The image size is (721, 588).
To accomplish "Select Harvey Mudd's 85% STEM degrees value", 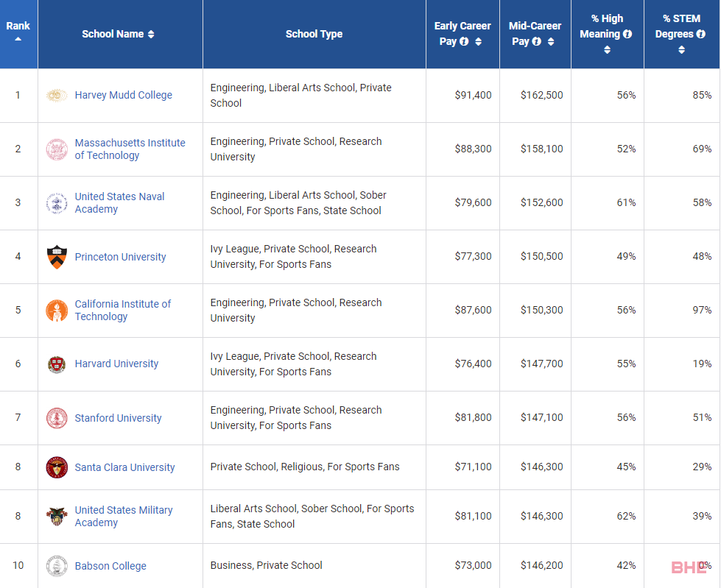I will 702,95.
